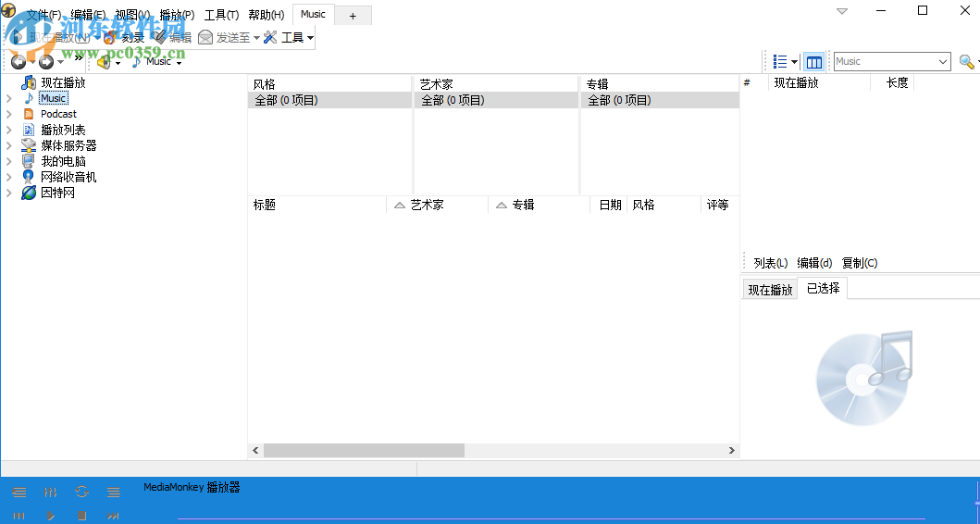Viewport: 980px width, 524px height.
Task: Select 现在播放 in the tree
Action: 63,82
